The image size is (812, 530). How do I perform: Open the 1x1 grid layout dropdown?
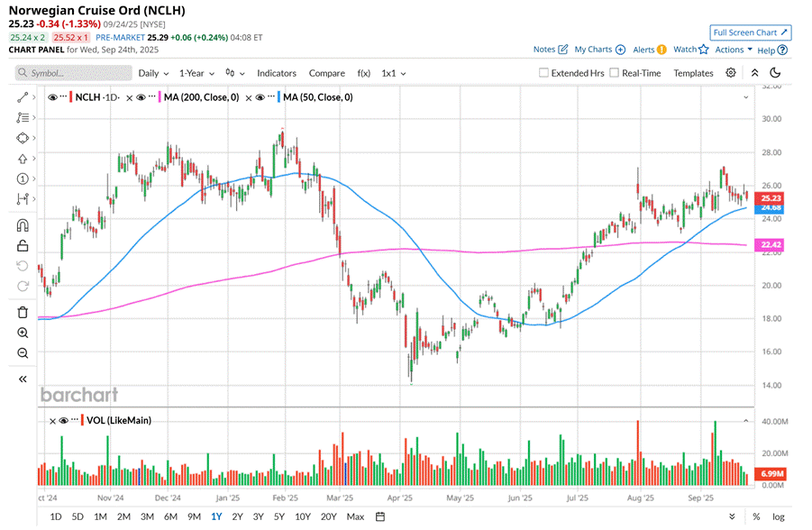click(394, 73)
